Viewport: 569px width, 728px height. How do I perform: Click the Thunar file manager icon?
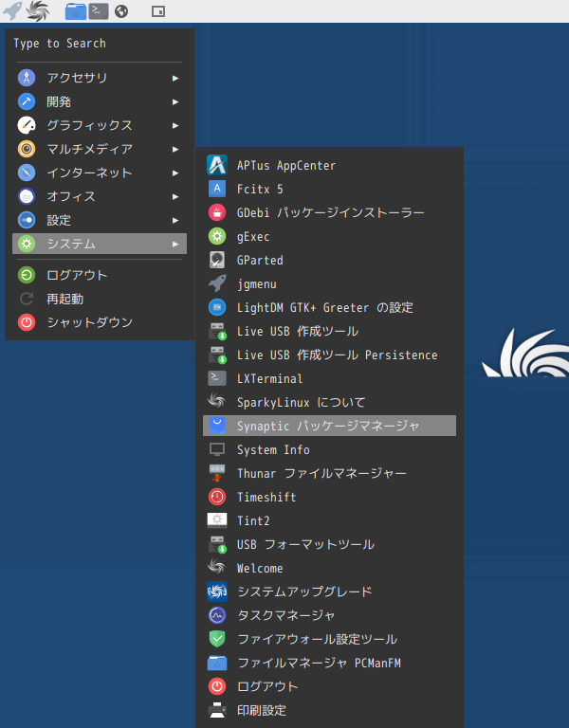pos(217,473)
